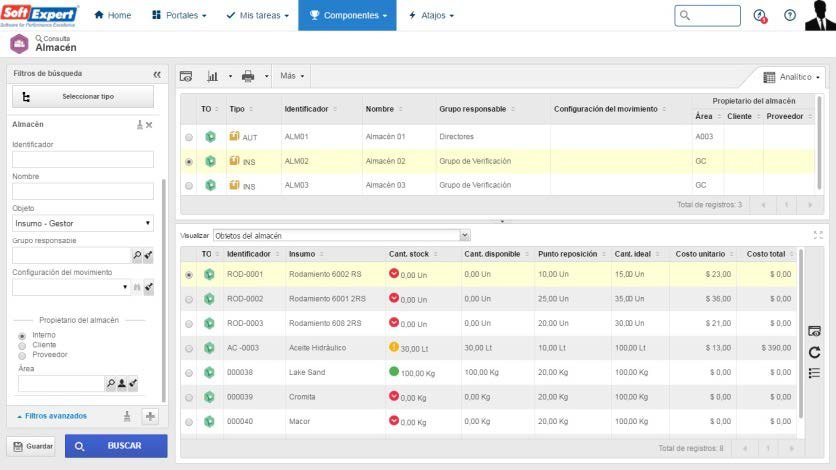Select the Cliente radio button
This screenshot has width=836, height=470.
(22, 345)
